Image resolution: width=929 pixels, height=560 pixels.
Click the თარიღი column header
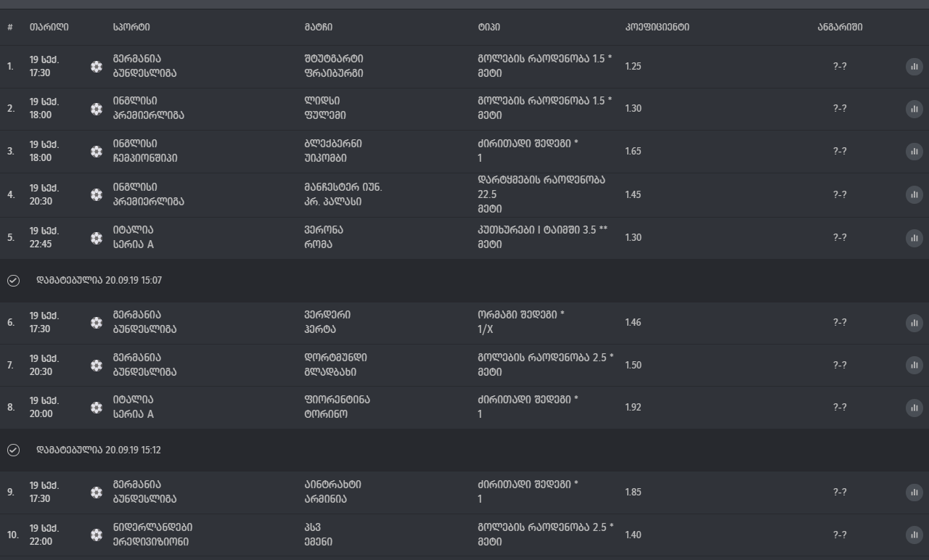pyautogui.click(x=49, y=28)
